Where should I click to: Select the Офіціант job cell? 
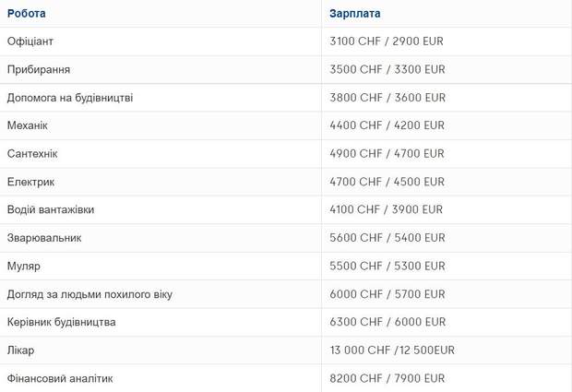32,42
